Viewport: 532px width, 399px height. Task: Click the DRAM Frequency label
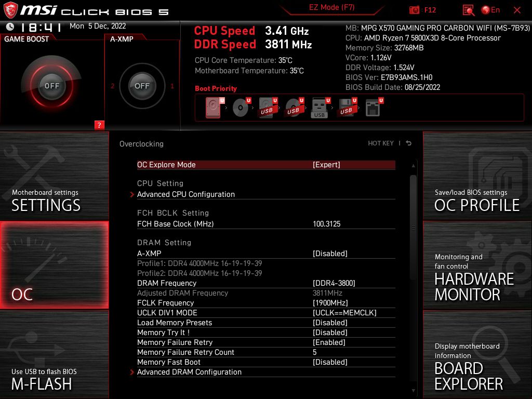(167, 283)
